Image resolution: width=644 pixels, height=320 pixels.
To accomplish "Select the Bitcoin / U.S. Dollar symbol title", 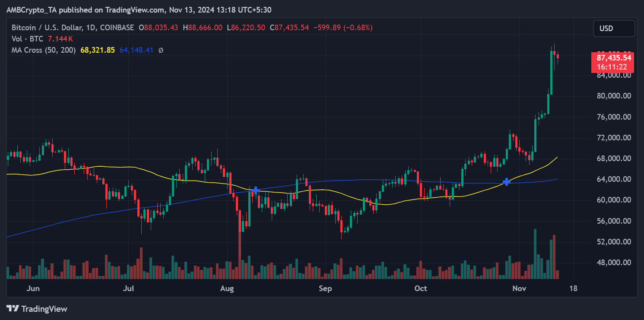I will 72,28.
